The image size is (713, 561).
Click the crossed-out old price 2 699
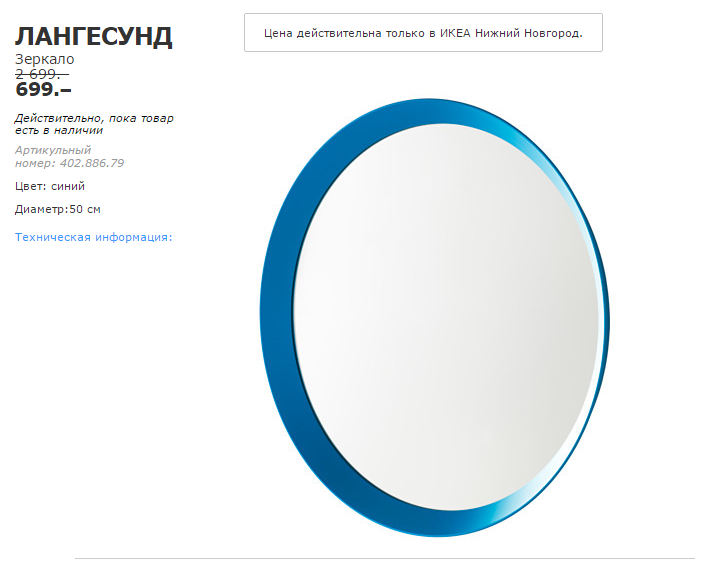point(42,74)
